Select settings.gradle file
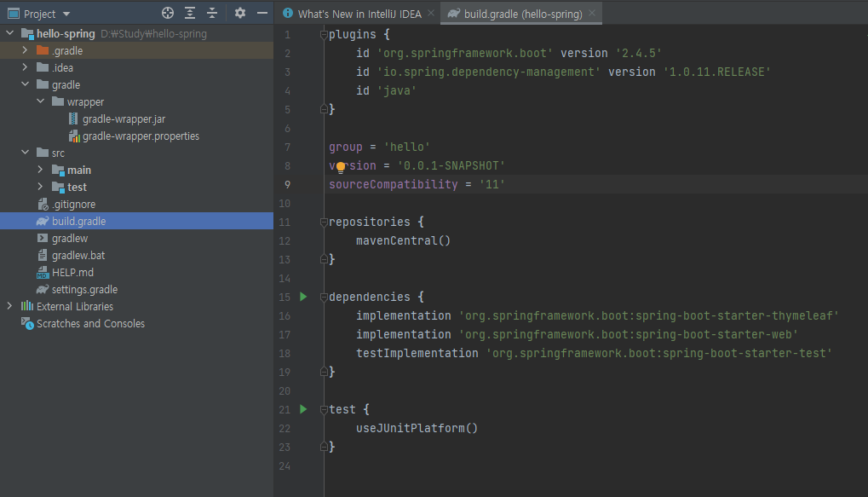The height and width of the screenshot is (497, 868). pyautogui.click(x=84, y=290)
